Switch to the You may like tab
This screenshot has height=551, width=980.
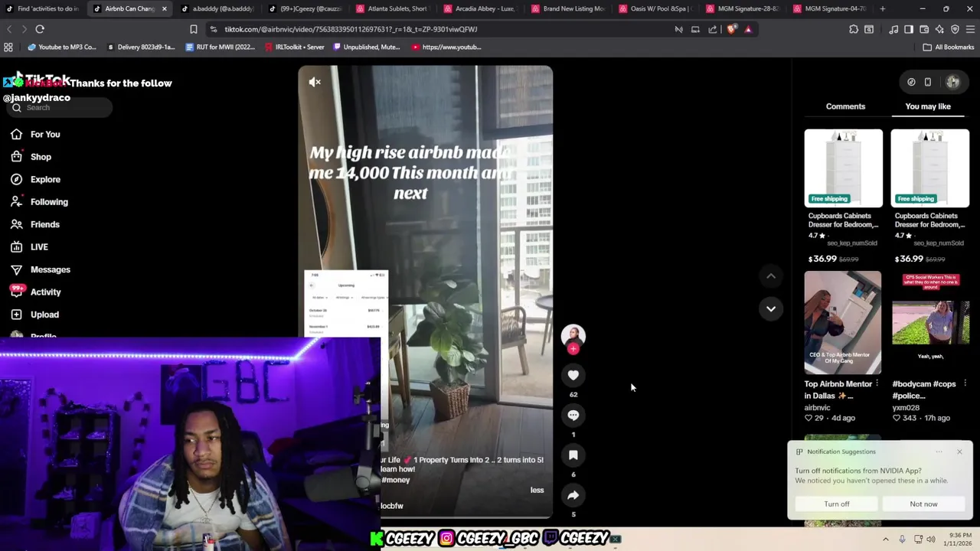point(928,106)
